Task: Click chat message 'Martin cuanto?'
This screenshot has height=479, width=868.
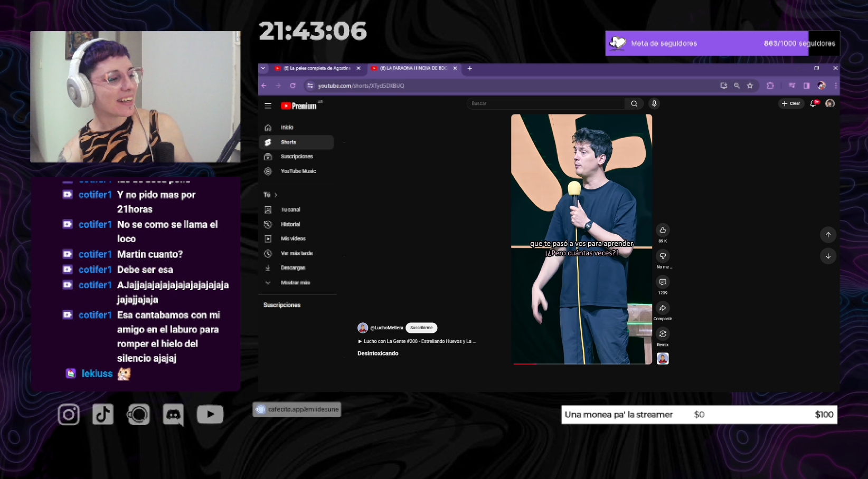Action: [x=150, y=254]
